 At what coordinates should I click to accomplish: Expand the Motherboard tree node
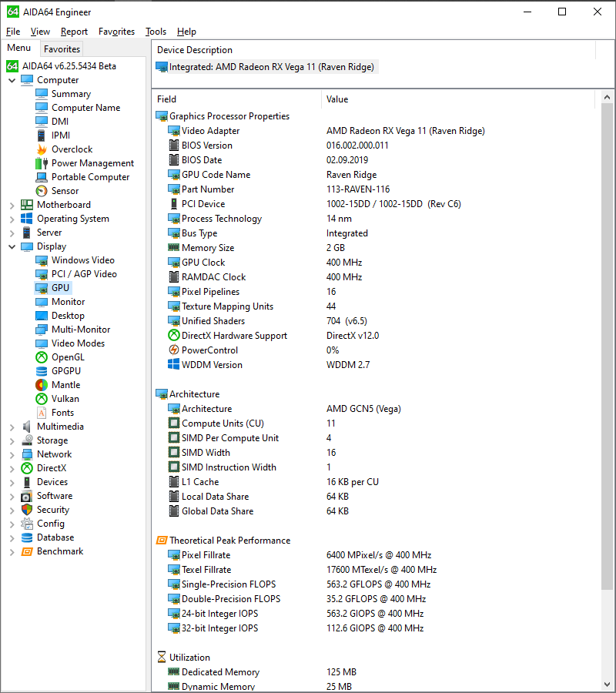pos(12,205)
